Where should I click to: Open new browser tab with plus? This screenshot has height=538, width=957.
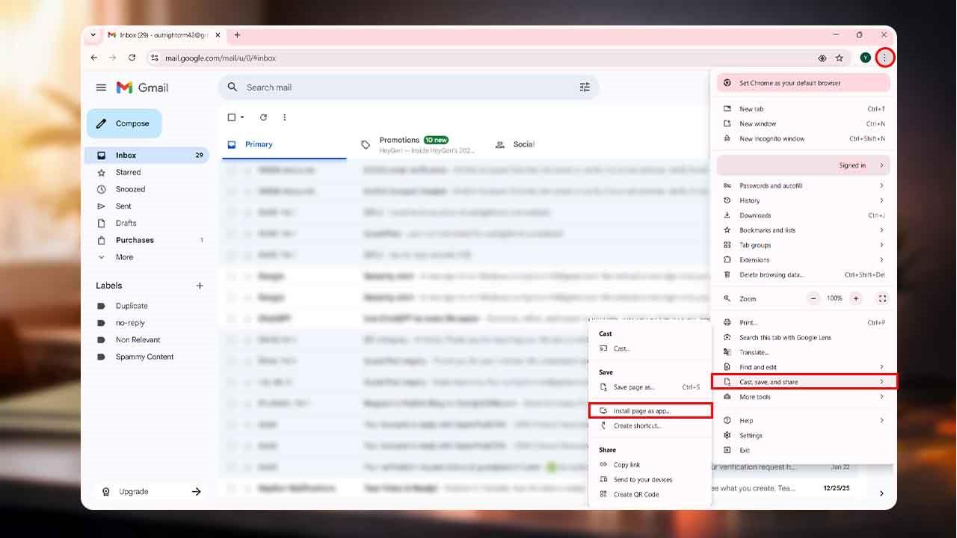(x=237, y=35)
